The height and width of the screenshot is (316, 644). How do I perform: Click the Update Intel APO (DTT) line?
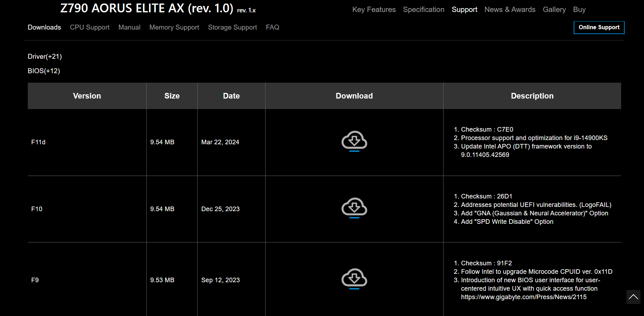(527, 151)
